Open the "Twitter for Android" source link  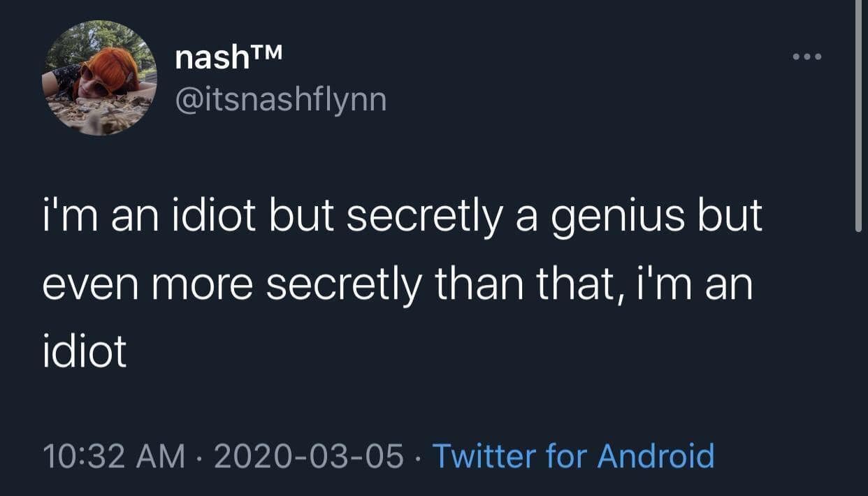pos(574,456)
